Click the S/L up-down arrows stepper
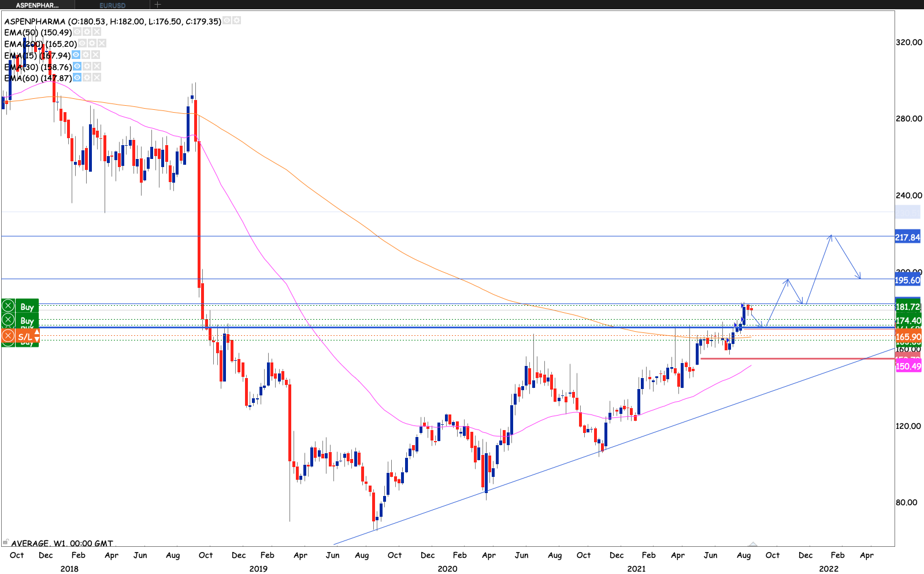The image size is (924, 574). (37, 336)
